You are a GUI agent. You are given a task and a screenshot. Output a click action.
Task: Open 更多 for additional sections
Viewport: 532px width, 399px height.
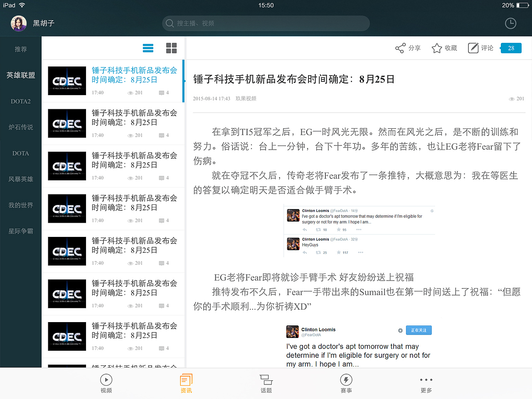(x=426, y=383)
